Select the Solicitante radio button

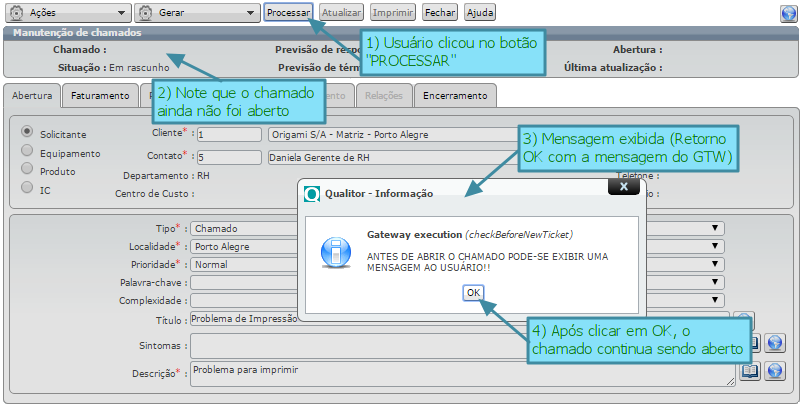(28, 132)
